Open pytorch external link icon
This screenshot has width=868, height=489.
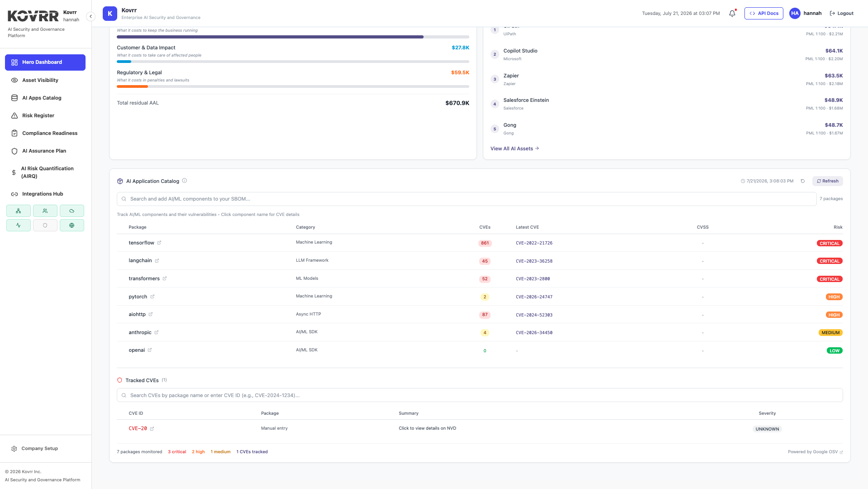pyautogui.click(x=153, y=297)
